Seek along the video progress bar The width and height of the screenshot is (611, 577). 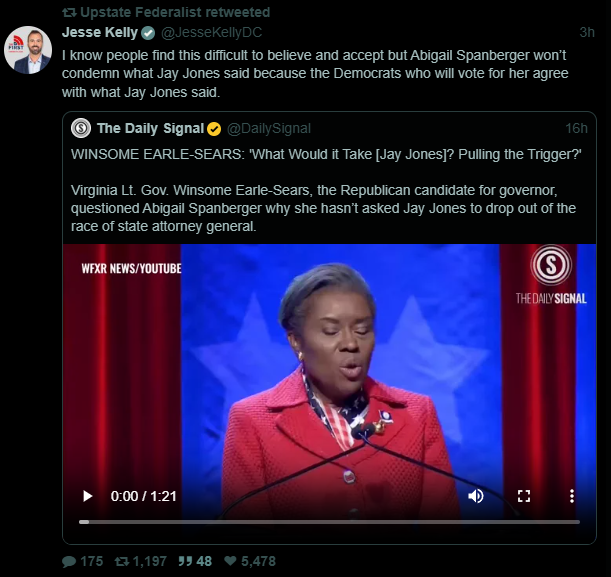click(330, 521)
